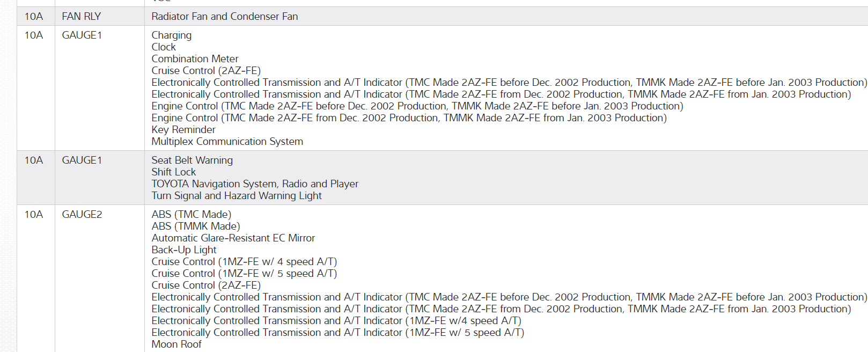The image size is (868, 352).
Task: Select the ABS (TMC Made) entry
Action: (191, 215)
